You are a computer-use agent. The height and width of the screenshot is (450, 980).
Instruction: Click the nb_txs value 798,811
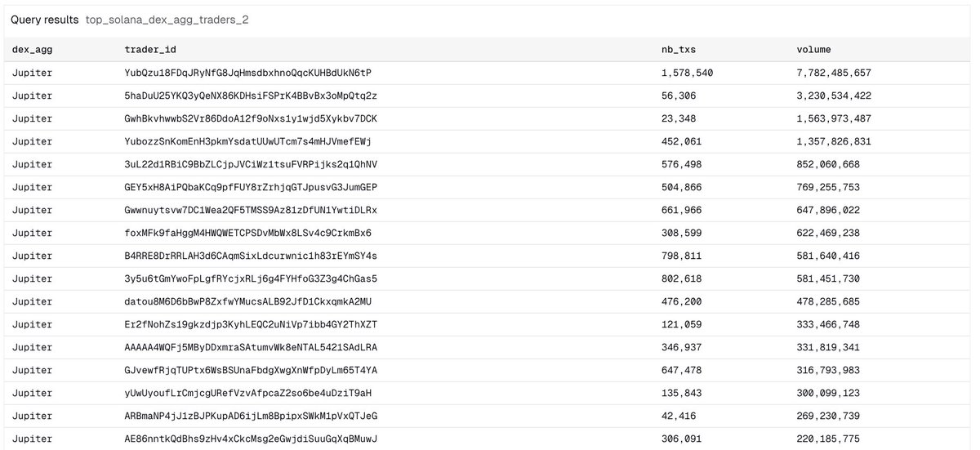682,256
